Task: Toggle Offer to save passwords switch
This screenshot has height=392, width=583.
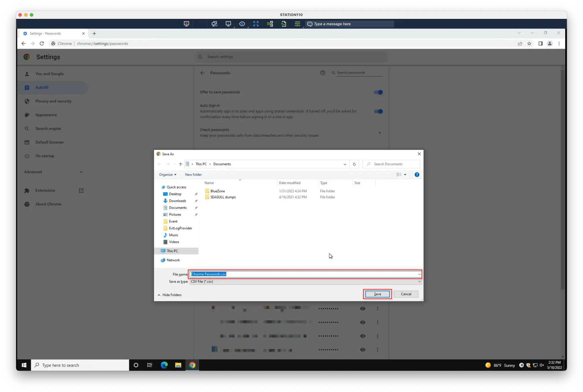Action: [378, 92]
